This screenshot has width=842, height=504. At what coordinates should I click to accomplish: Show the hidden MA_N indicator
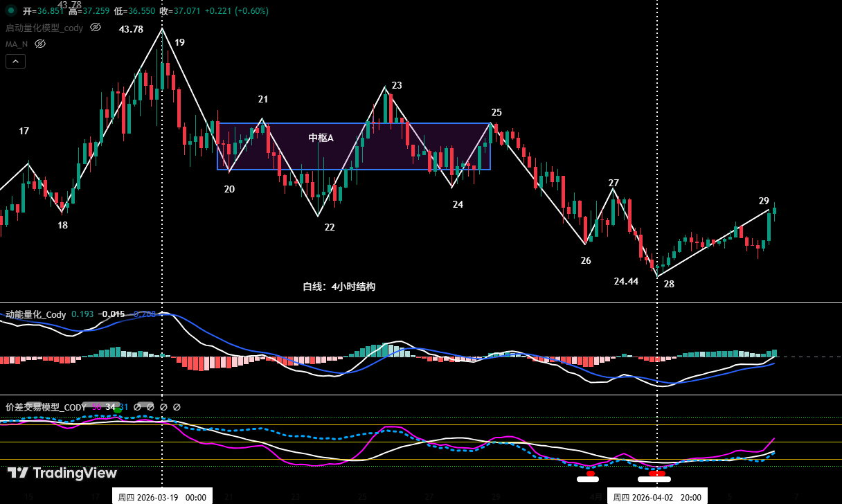pos(40,44)
